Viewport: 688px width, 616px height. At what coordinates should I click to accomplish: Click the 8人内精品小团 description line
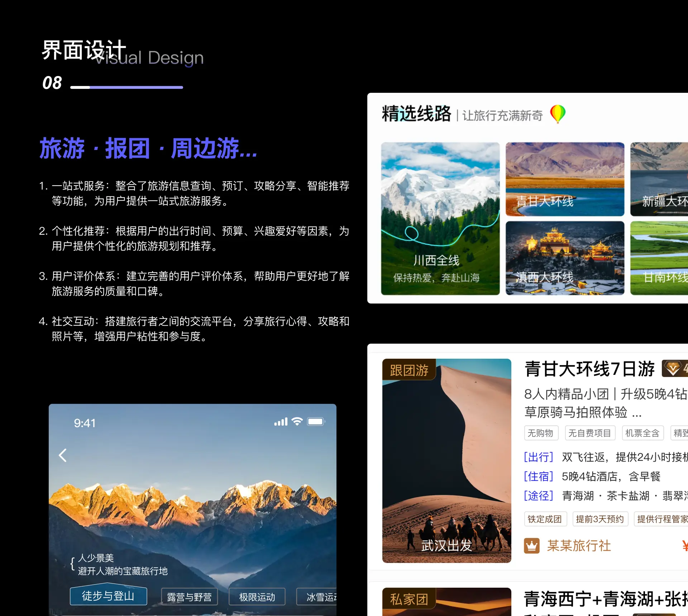(x=606, y=394)
